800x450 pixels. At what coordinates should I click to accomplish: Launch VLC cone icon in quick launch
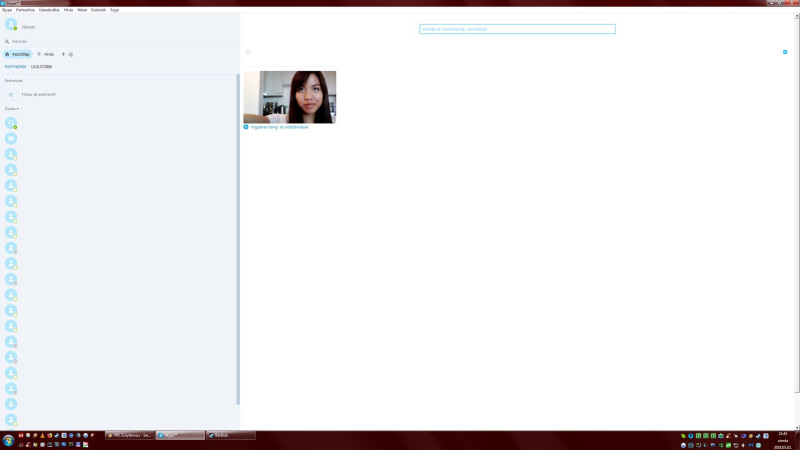point(42,436)
